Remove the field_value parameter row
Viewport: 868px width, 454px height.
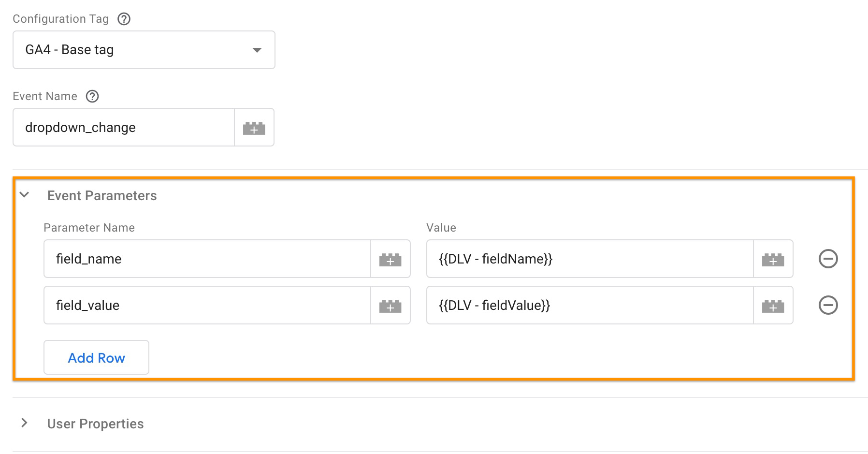pyautogui.click(x=828, y=305)
